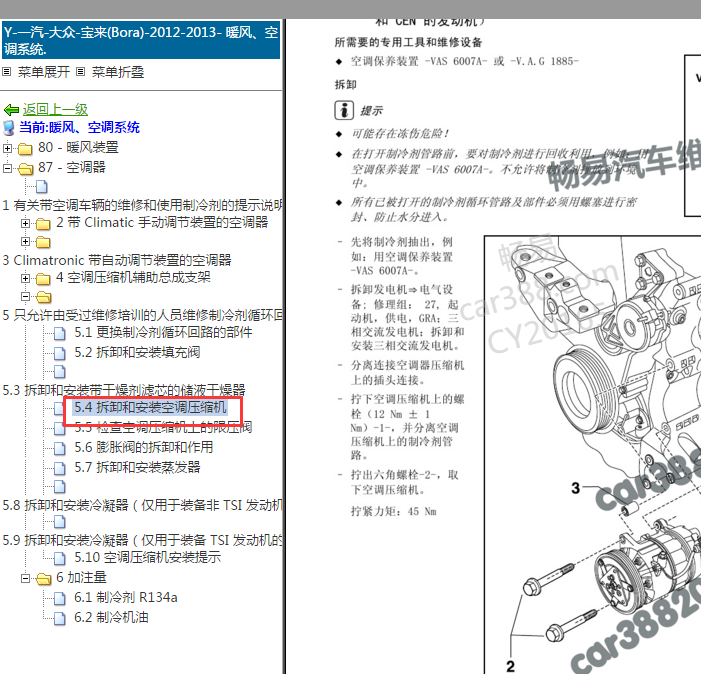Click the compressor exploded-view diagram
The height and width of the screenshot is (674, 701).
click(592, 455)
